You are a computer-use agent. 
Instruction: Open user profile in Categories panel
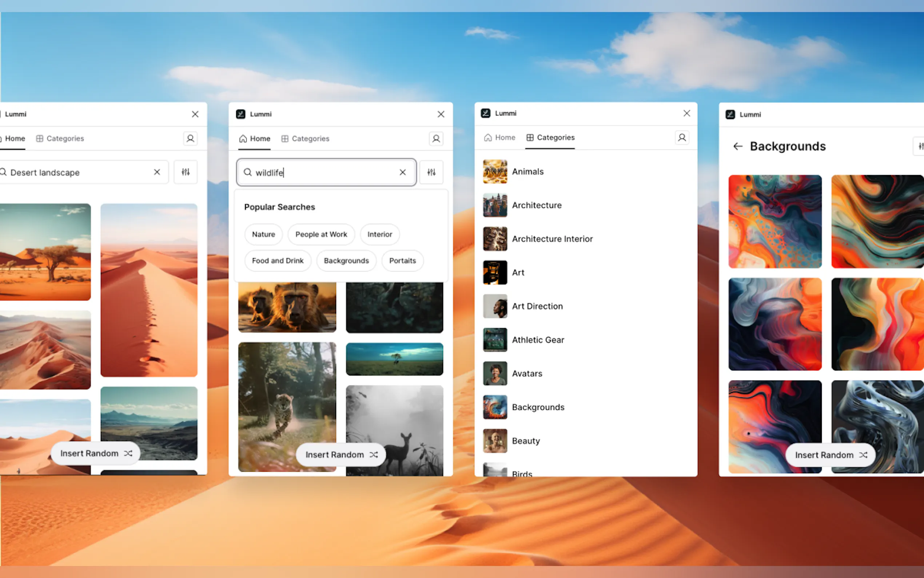pyautogui.click(x=682, y=138)
